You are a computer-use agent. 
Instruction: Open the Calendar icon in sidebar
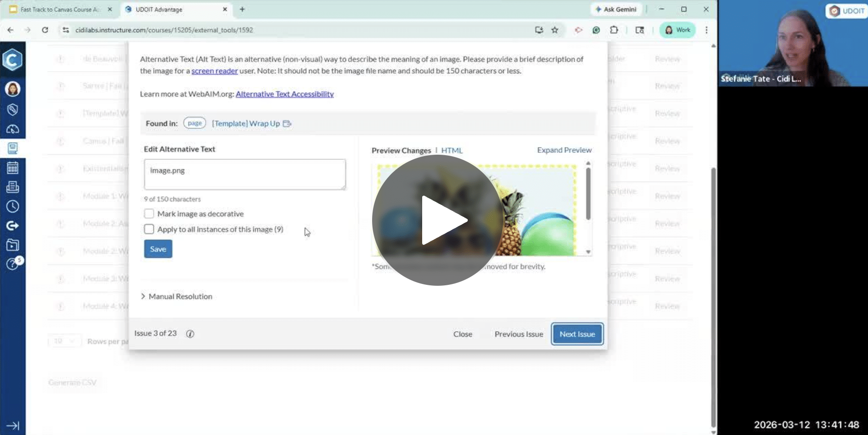pos(13,168)
